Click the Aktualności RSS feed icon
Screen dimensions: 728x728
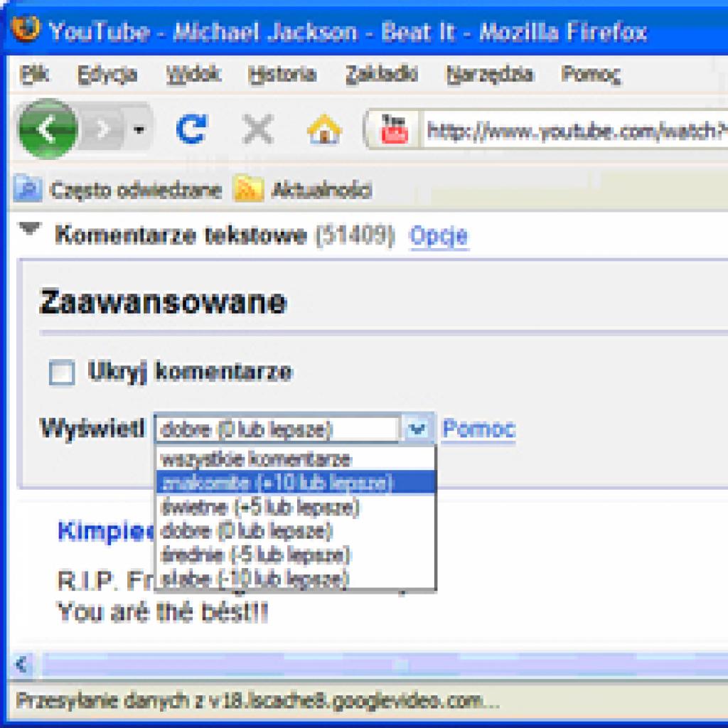click(248, 189)
